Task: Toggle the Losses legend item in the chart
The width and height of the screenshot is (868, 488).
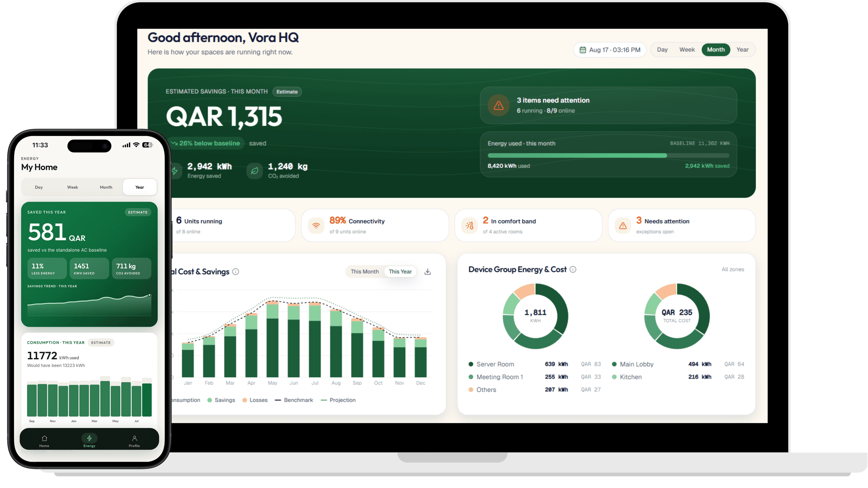Action: coord(255,400)
